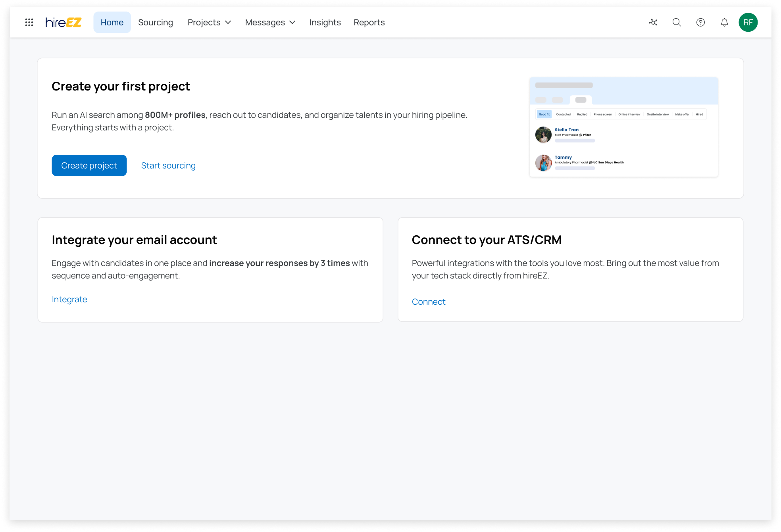The width and height of the screenshot is (781, 532).
Task: Click the Connect ATS/CRM link
Action: (x=429, y=302)
